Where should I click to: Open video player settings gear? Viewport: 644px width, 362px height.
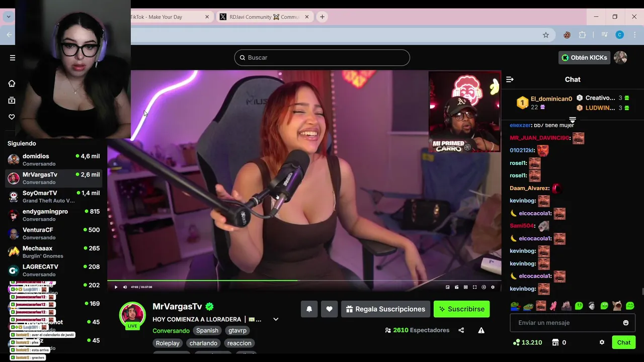pos(493,287)
